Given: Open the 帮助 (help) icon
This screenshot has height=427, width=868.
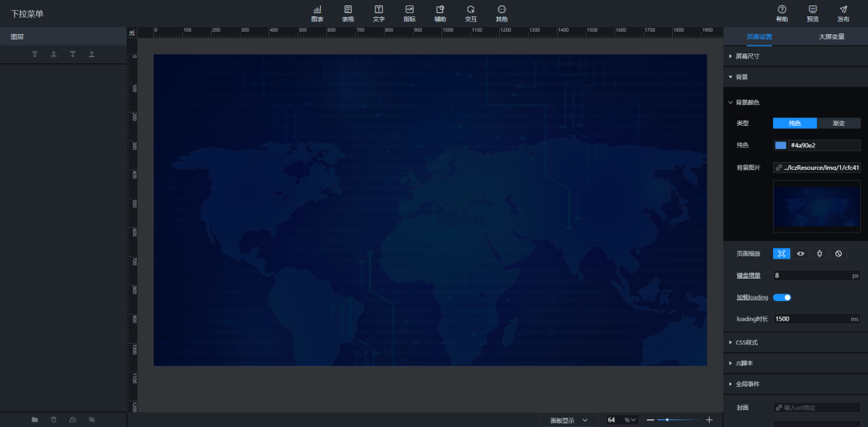Looking at the screenshot, I should coord(782,13).
